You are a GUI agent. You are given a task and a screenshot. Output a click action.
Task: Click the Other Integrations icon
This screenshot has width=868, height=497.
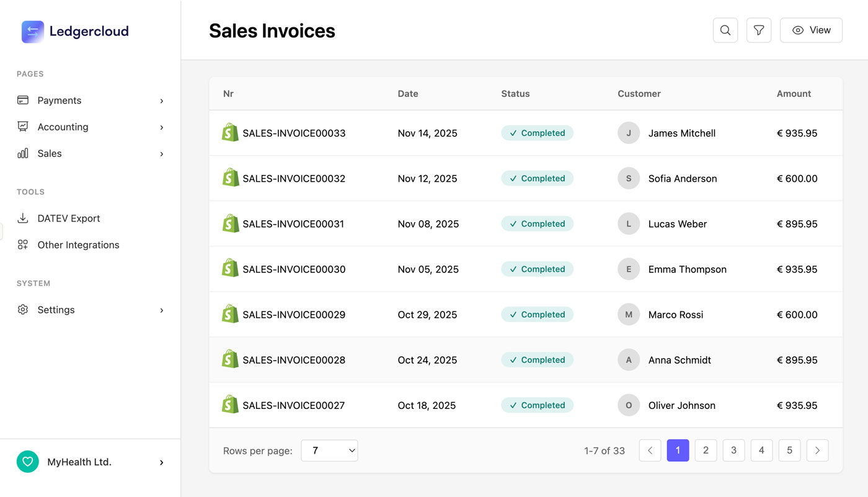pos(23,244)
